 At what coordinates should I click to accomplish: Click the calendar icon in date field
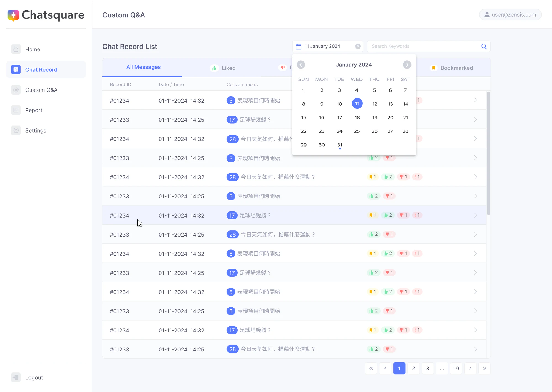click(299, 46)
